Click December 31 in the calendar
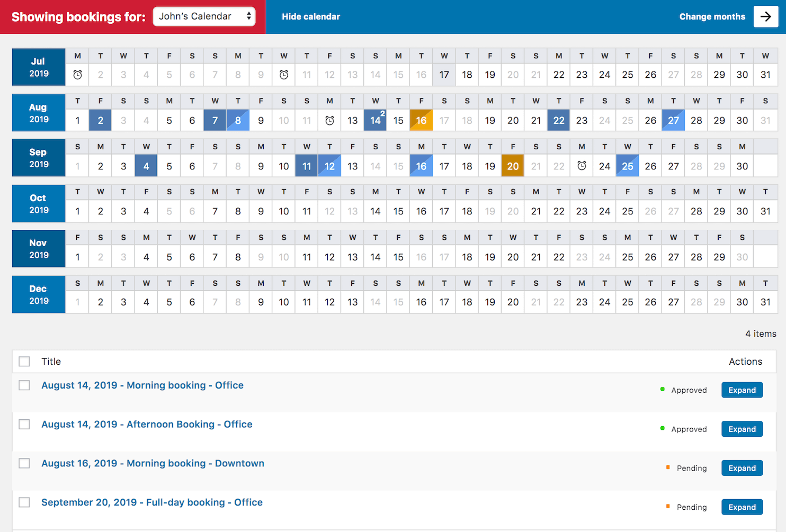This screenshot has height=532, width=786. (765, 302)
